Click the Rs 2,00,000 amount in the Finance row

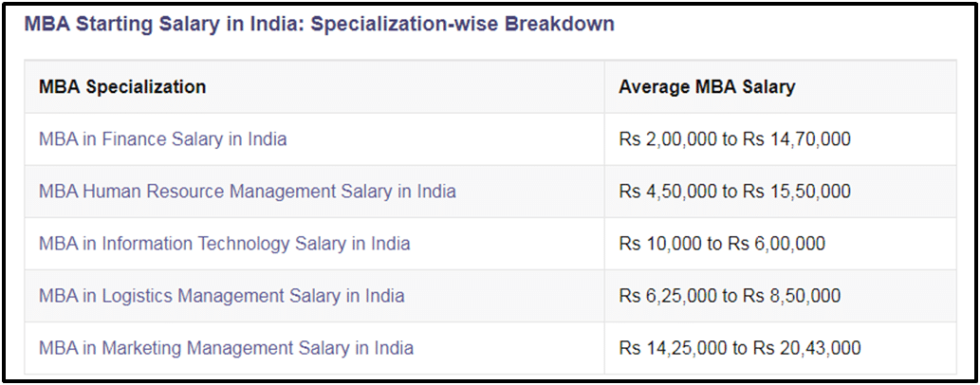pyautogui.click(x=668, y=138)
